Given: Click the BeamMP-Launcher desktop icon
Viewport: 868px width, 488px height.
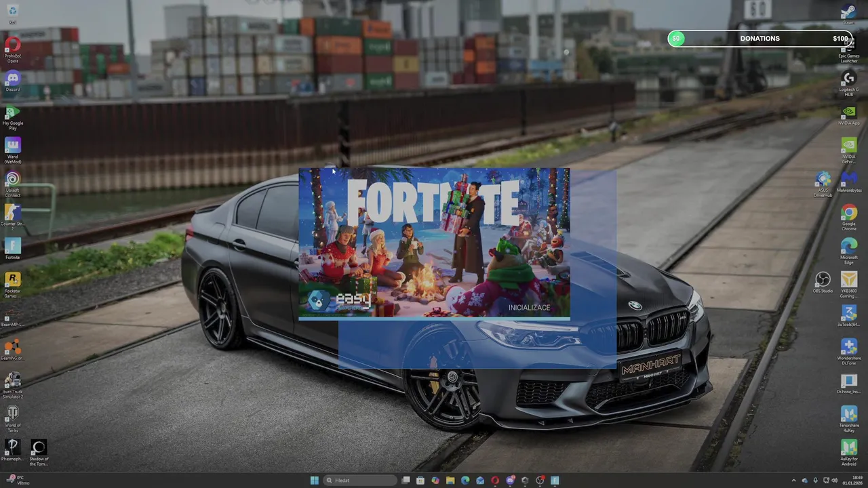Looking at the screenshot, I should (x=12, y=317).
